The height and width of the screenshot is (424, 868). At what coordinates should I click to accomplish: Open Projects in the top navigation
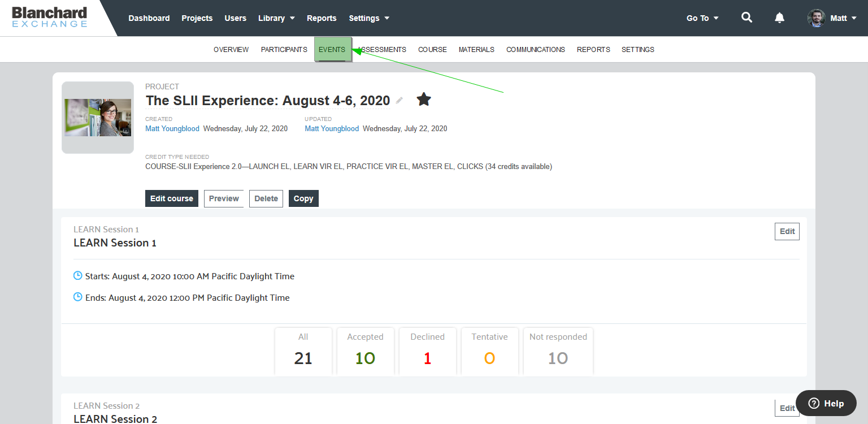tap(197, 18)
